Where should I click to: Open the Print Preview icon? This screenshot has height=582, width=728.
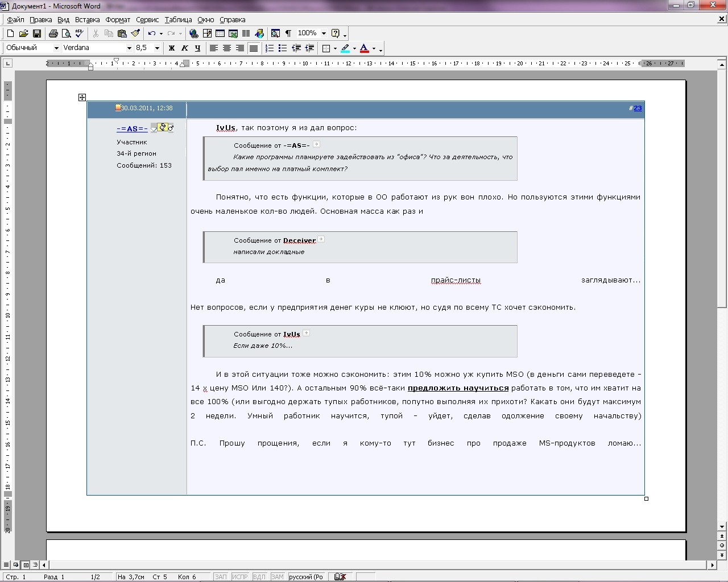click(66, 34)
